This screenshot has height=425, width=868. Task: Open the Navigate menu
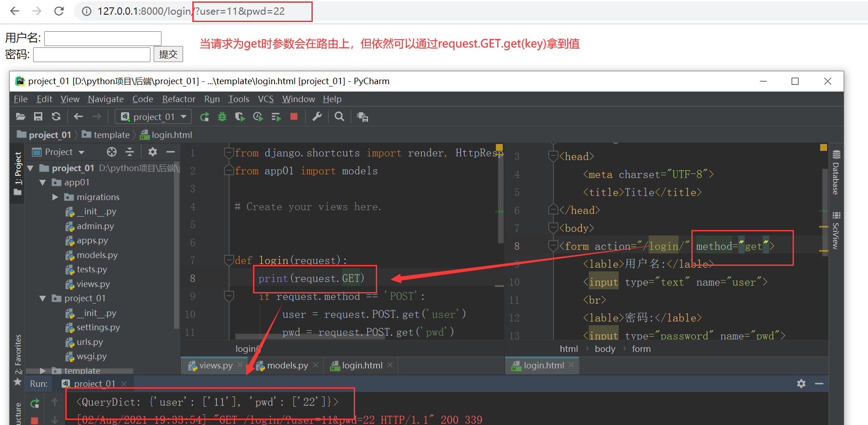point(106,99)
